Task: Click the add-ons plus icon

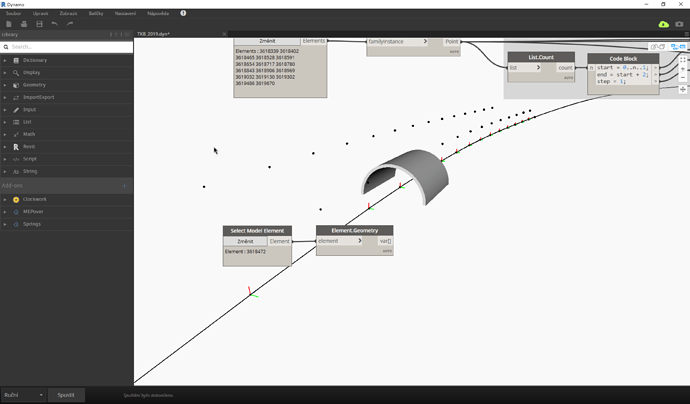Action: point(124,186)
